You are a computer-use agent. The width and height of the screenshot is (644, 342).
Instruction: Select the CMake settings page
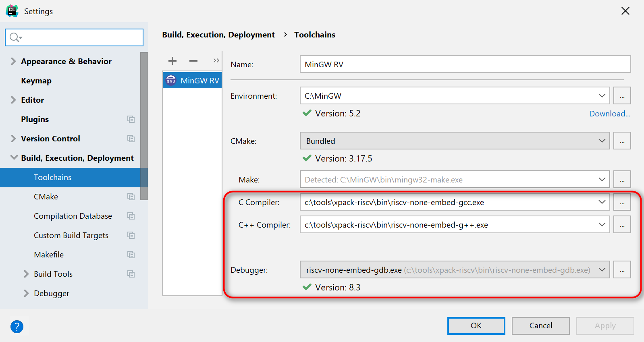[46, 197]
